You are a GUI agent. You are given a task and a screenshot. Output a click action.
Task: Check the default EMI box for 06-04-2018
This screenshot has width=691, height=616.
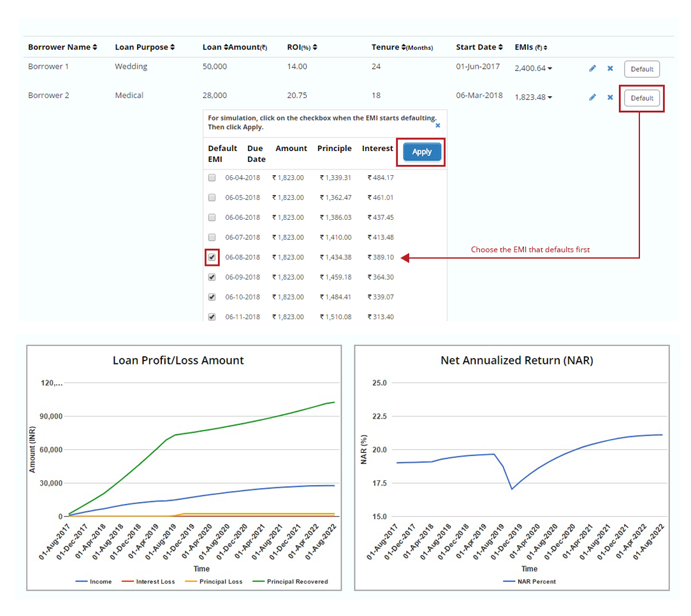(x=212, y=178)
